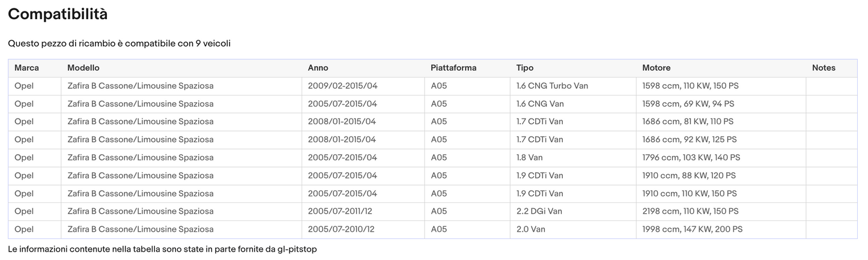Click the 1598 ccm, 69 KW, 94 PS cell

point(688,104)
